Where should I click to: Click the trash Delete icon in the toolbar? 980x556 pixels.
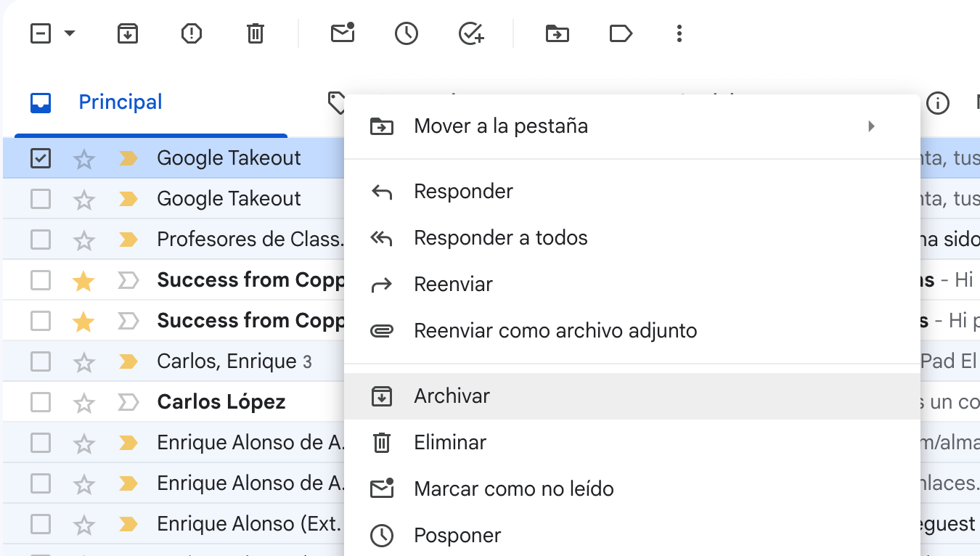(x=256, y=33)
